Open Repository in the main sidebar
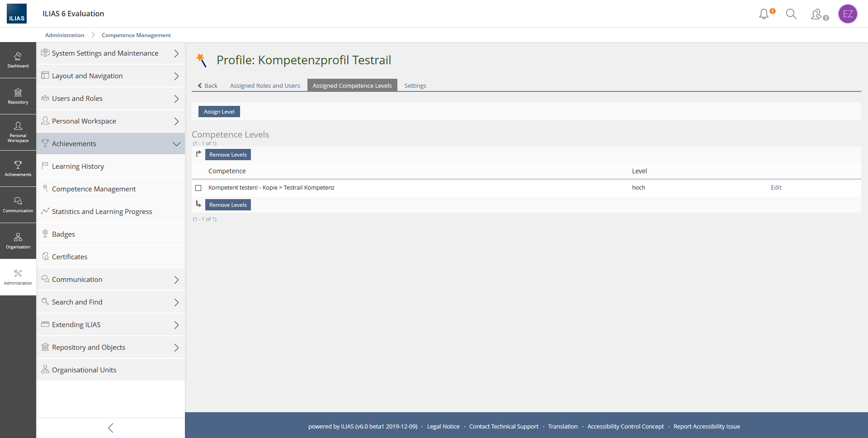The height and width of the screenshot is (438, 868). [x=18, y=96]
